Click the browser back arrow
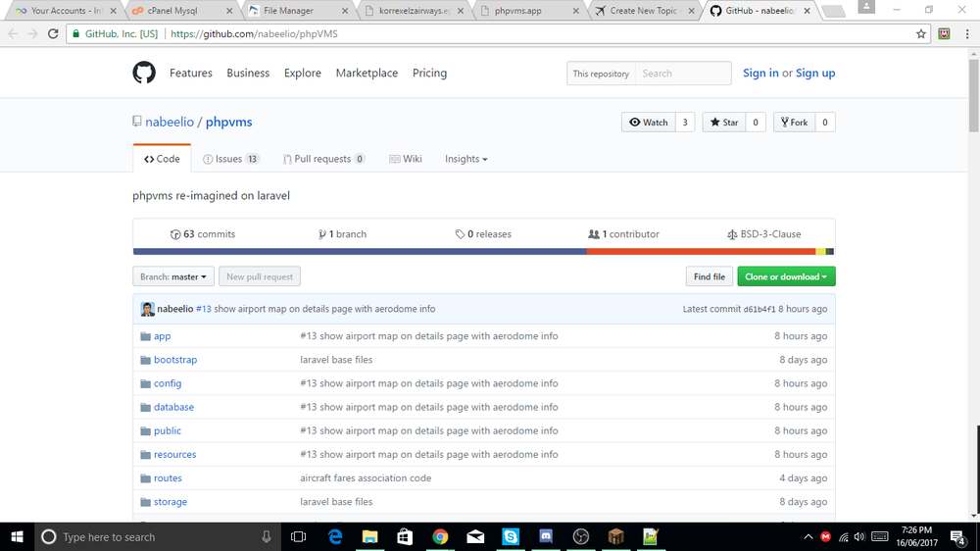This screenshot has width=980, height=551. 12,33
